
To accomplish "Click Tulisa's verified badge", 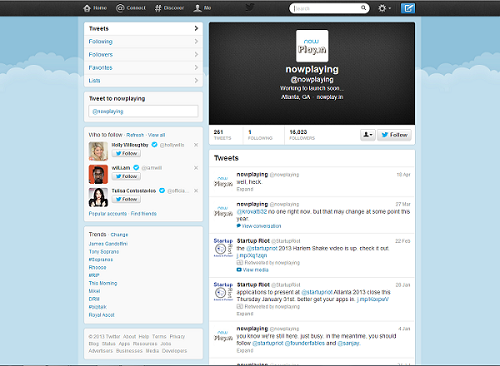I will (x=162, y=191).
